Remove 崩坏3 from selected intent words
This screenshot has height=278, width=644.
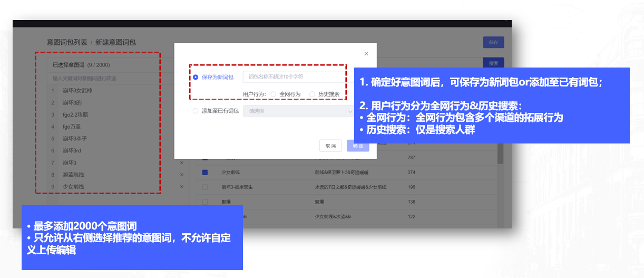(x=182, y=163)
